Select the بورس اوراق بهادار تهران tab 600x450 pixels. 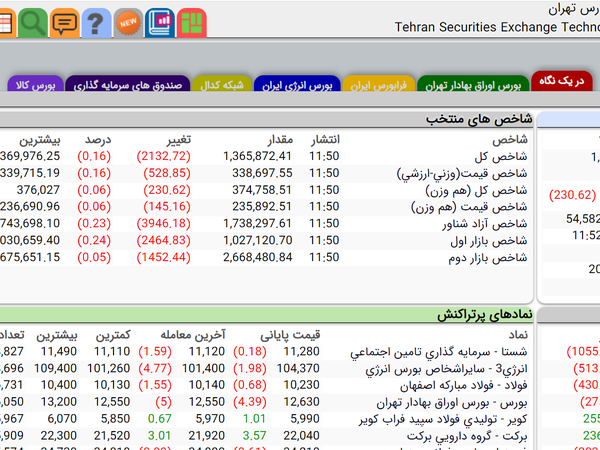(473, 84)
